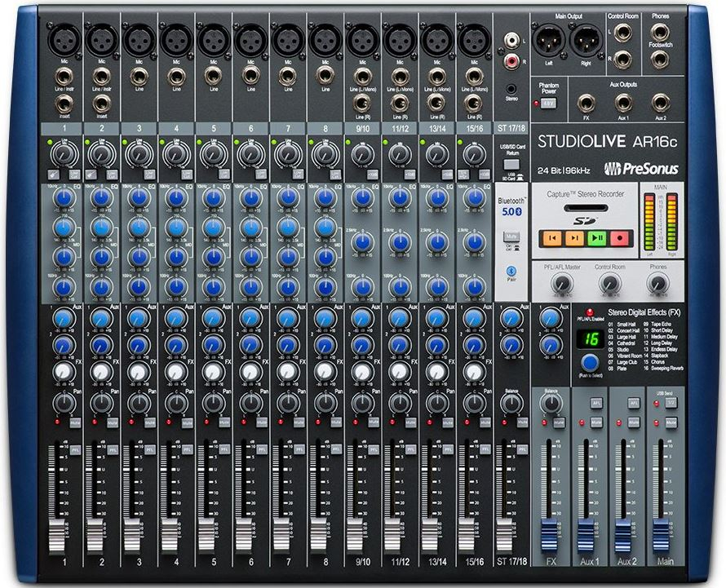Image resolution: width=726 pixels, height=588 pixels.
Task: Click the Footswitch jack
Action: [x=660, y=60]
